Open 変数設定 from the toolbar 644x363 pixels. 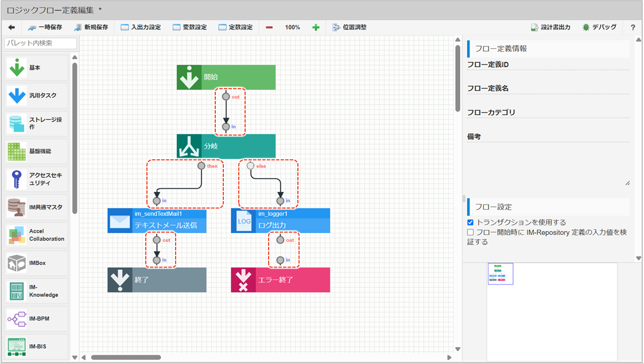190,27
